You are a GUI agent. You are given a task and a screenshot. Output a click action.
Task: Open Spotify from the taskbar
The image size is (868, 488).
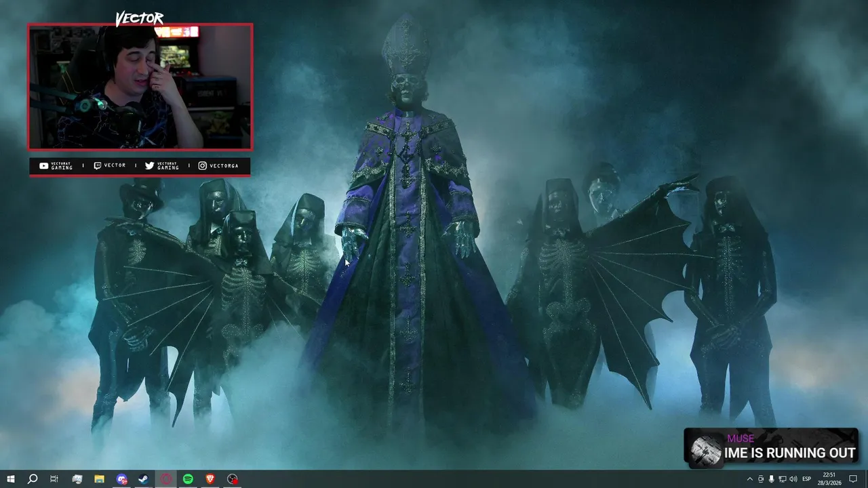188,479
